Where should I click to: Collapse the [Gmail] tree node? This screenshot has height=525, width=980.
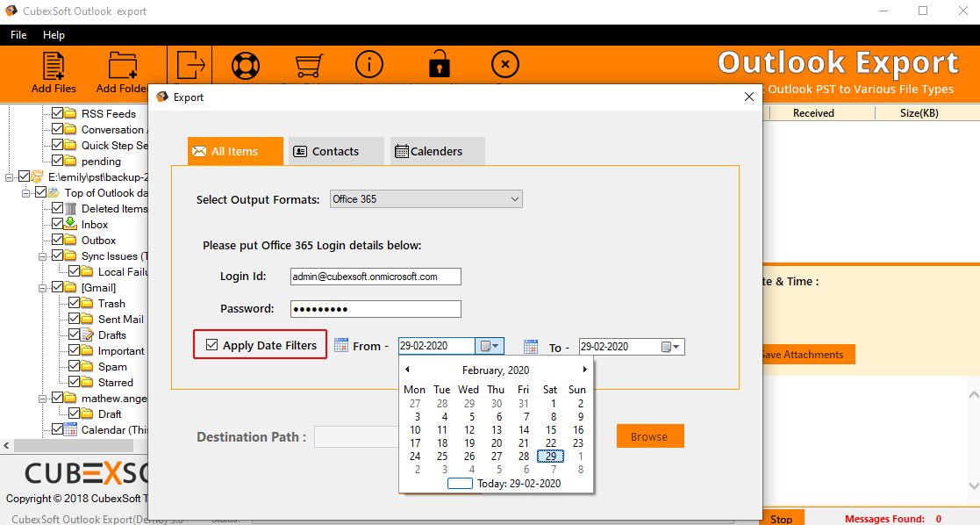coord(41,288)
